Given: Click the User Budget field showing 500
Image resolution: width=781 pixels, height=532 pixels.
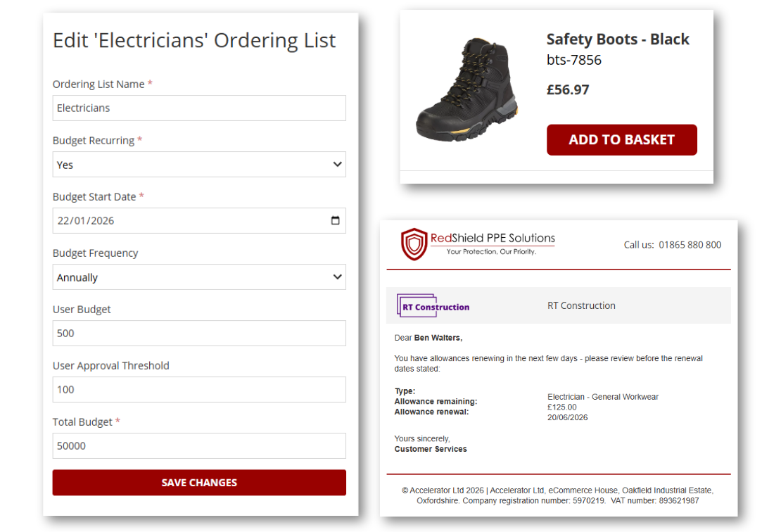Looking at the screenshot, I should click(x=199, y=333).
